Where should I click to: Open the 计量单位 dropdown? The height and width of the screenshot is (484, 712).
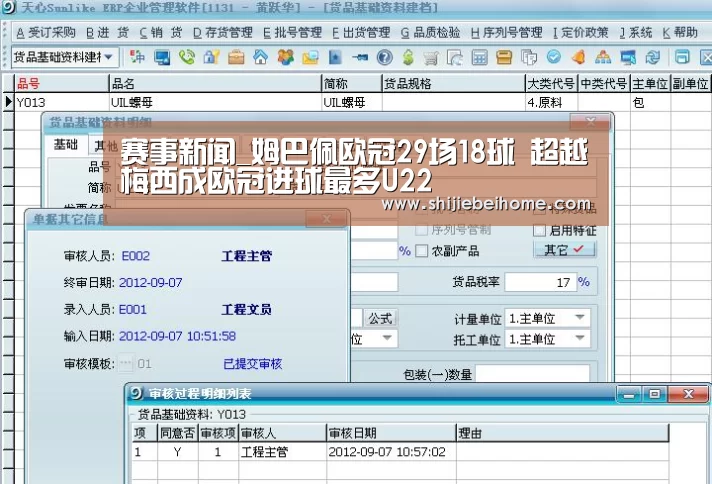tap(579, 318)
